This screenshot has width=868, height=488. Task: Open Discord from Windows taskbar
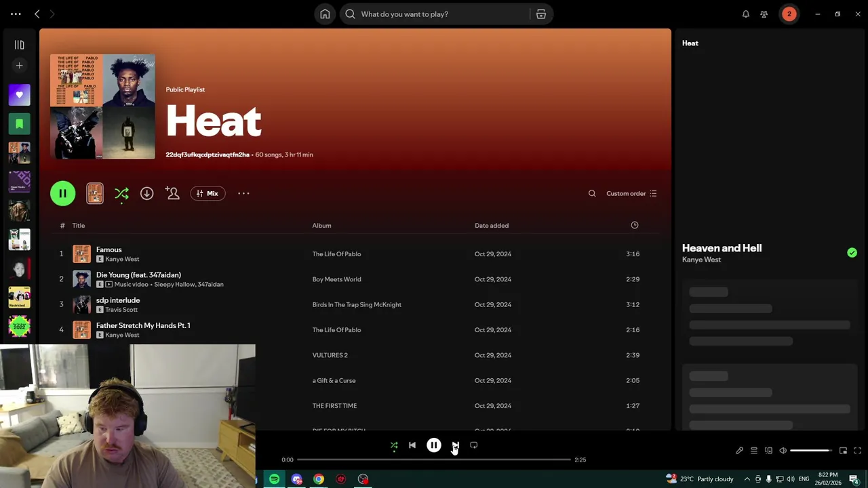point(296,479)
